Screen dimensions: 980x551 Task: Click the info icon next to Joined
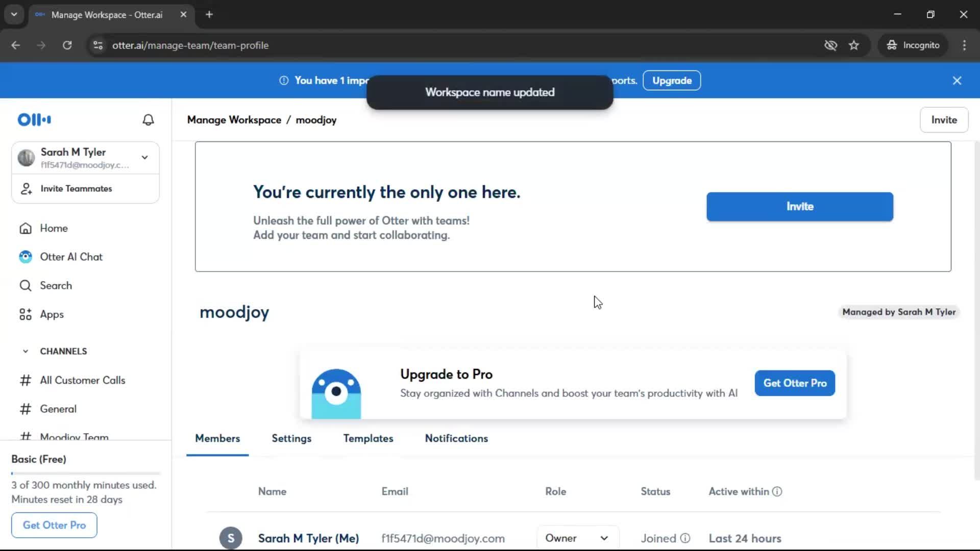point(685,538)
